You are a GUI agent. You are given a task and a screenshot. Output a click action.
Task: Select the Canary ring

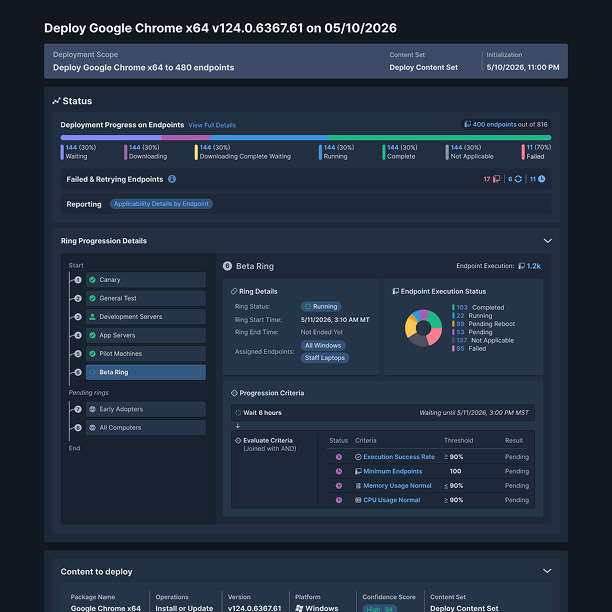pos(146,280)
